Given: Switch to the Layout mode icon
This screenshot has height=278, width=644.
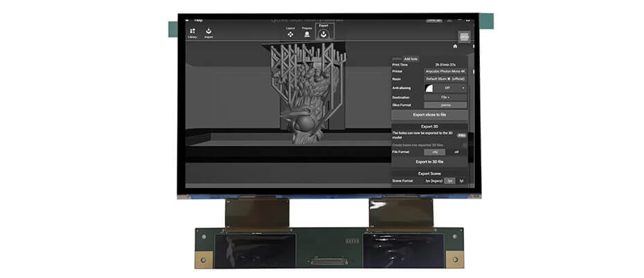Looking at the screenshot, I should (290, 33).
